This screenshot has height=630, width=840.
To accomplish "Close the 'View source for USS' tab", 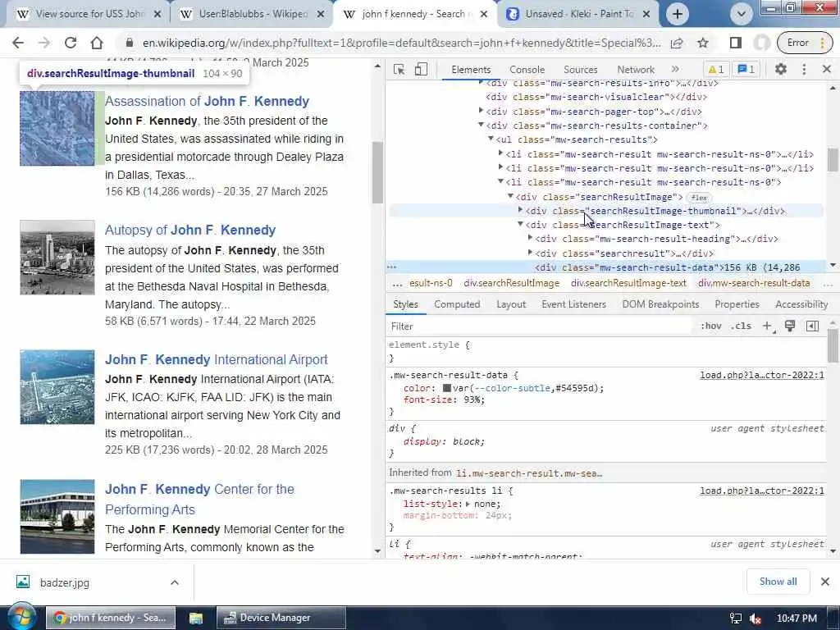I will click(157, 14).
